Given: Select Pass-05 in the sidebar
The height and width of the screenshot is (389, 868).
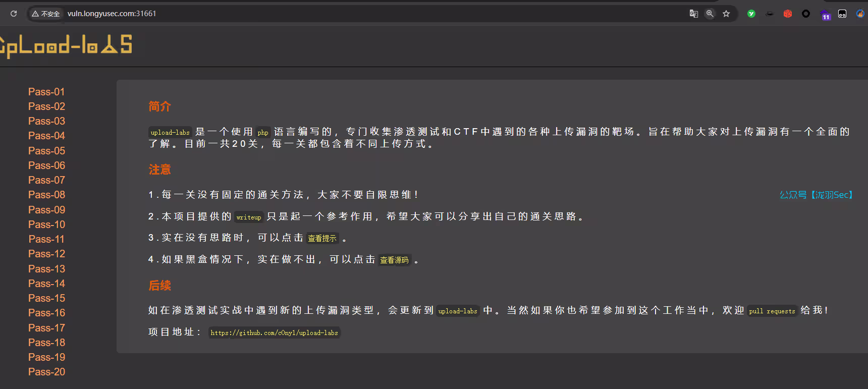Looking at the screenshot, I should tap(46, 151).
